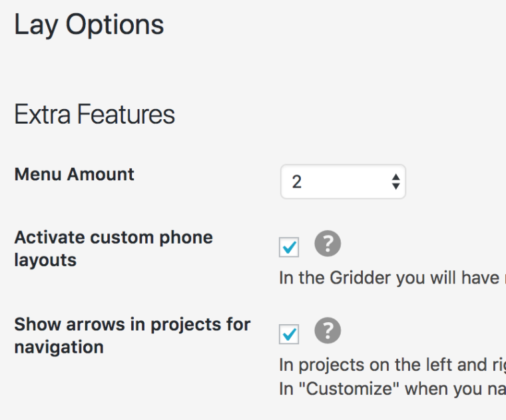Click the word "navigation" in the arrows label
The height and width of the screenshot is (420, 506).
59,347
